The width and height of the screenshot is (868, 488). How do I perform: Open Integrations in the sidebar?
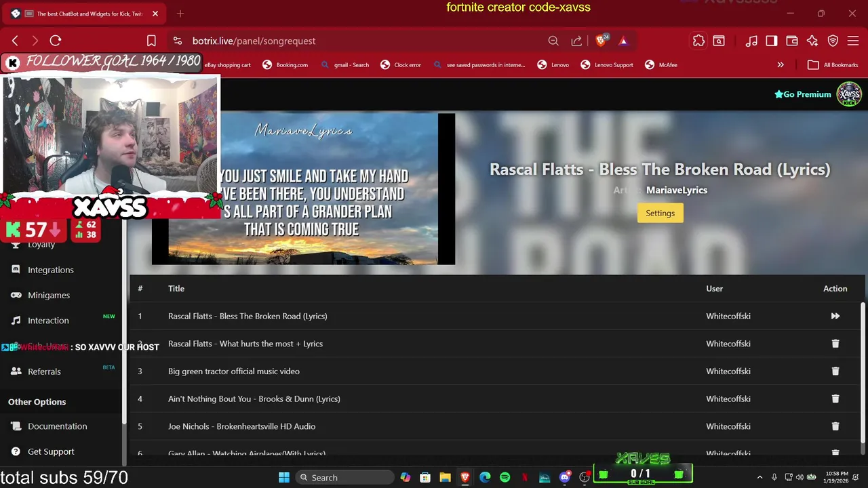click(51, 270)
